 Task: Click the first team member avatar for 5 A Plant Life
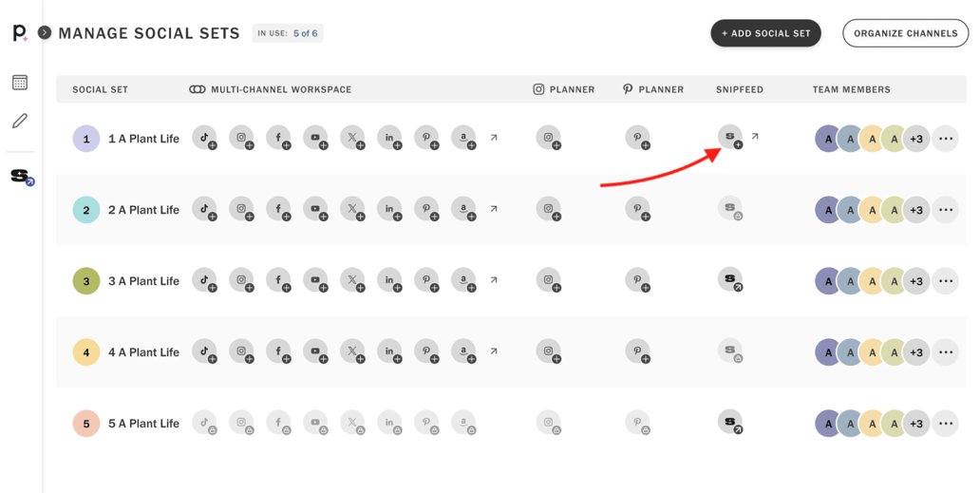pyautogui.click(x=828, y=424)
